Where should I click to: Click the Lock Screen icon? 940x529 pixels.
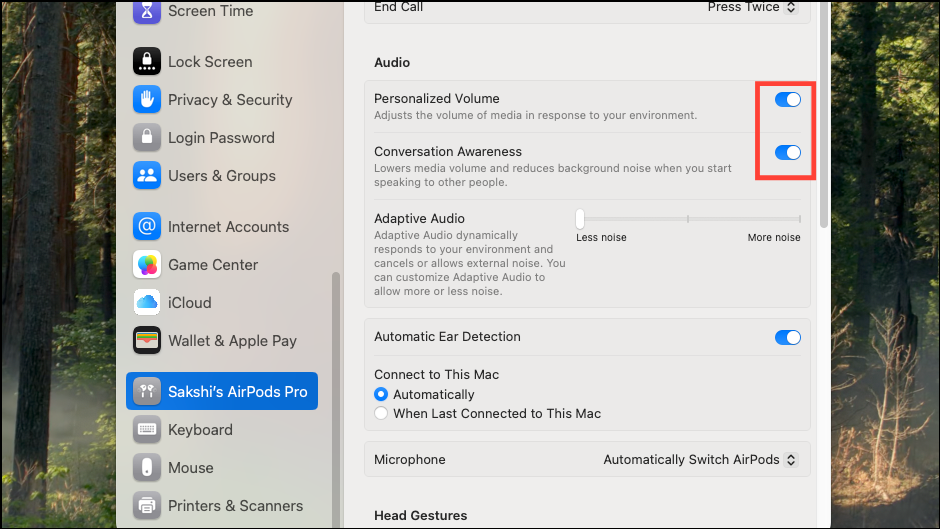(x=147, y=61)
